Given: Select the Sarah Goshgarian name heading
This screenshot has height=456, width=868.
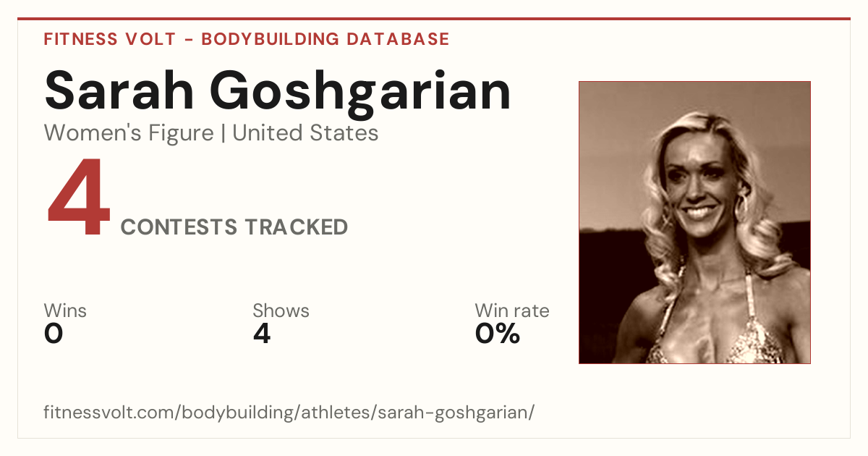Looking at the screenshot, I should (x=278, y=90).
